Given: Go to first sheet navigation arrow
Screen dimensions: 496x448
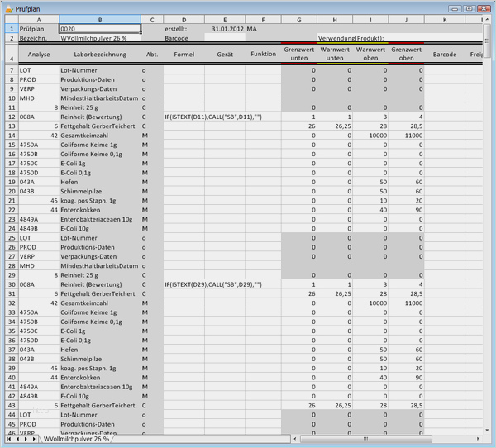Looking at the screenshot, I should coord(9,439).
